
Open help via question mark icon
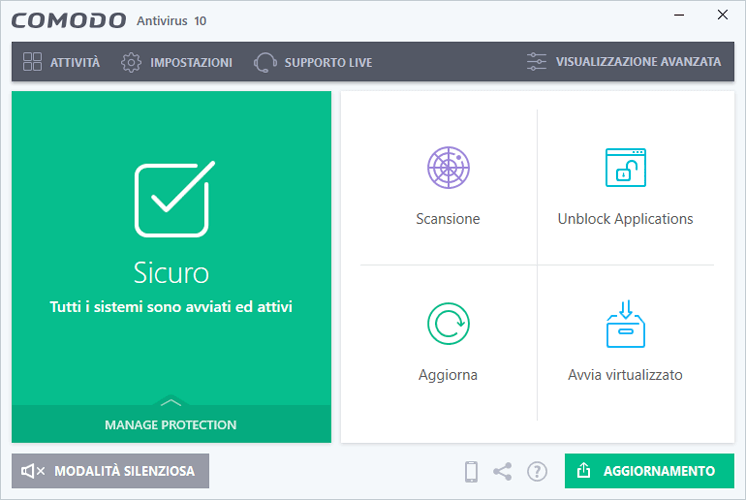coord(537,471)
